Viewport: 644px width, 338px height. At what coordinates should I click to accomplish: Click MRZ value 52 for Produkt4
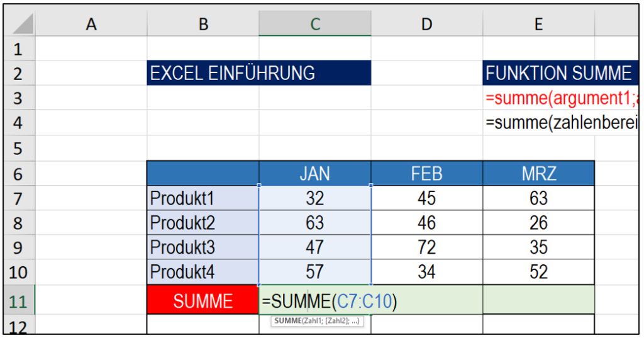point(538,272)
